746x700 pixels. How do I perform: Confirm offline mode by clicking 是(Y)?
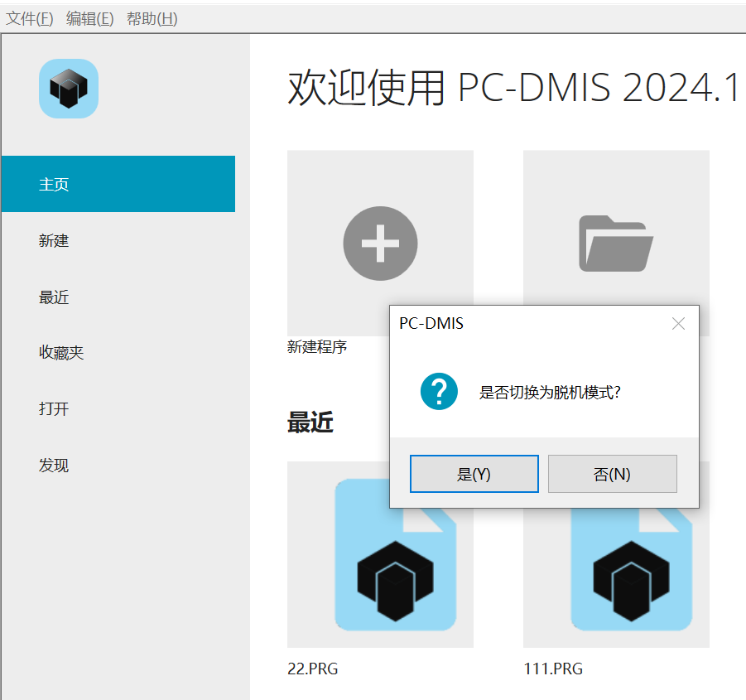[x=474, y=473]
